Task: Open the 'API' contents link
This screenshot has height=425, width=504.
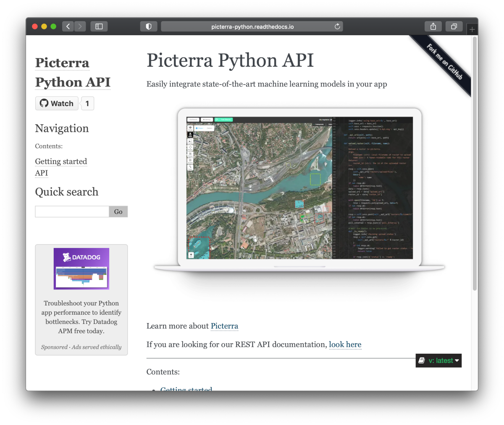Action: pos(41,173)
